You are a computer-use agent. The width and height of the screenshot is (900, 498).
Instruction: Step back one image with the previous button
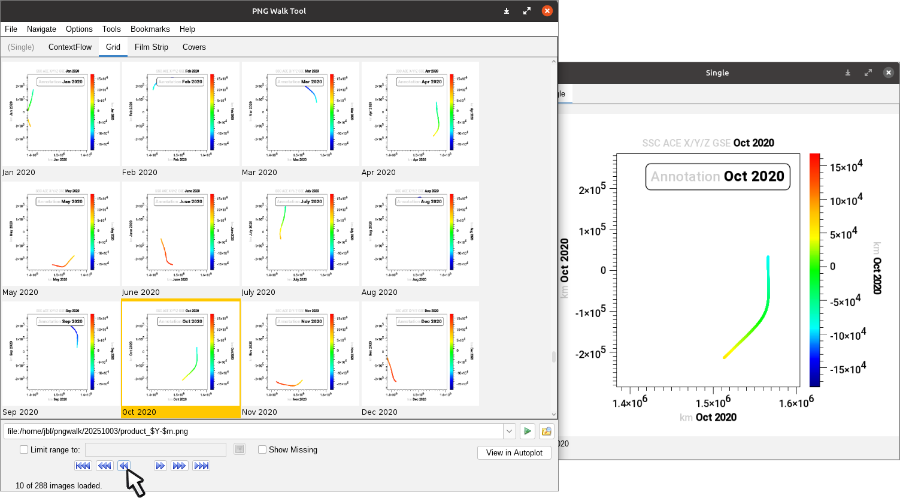pos(124,465)
